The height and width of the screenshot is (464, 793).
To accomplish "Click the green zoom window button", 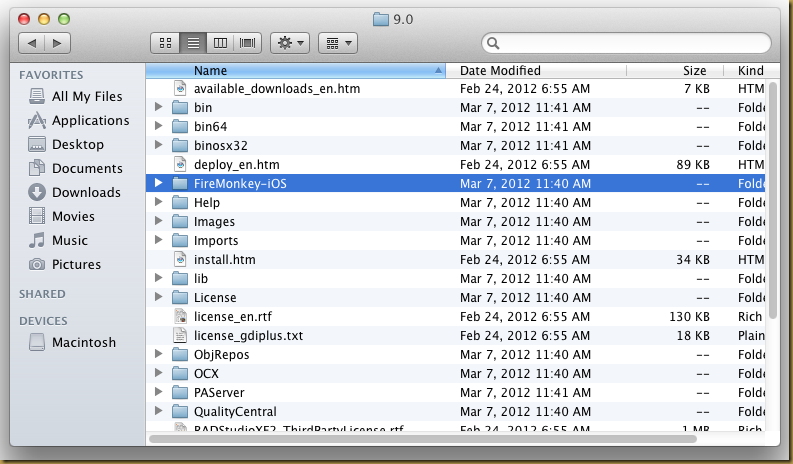I will point(64,19).
